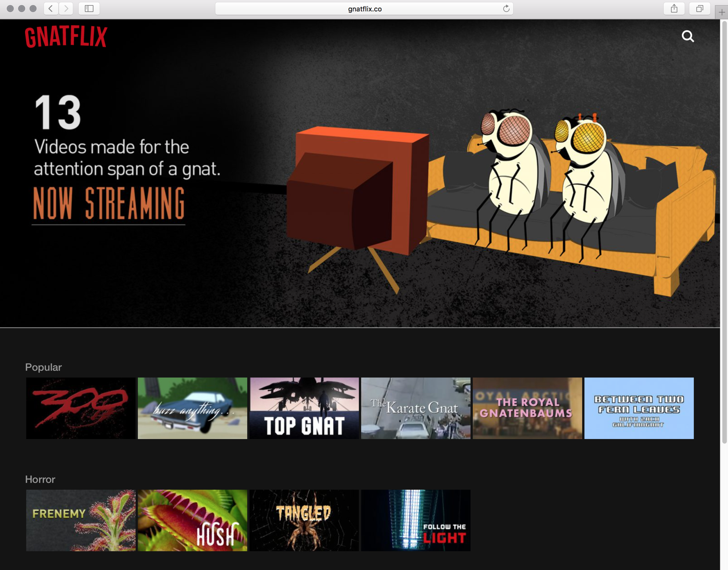Screen dimensions: 728x570
Task: Open the 300 video thumbnail
Action: click(x=81, y=408)
